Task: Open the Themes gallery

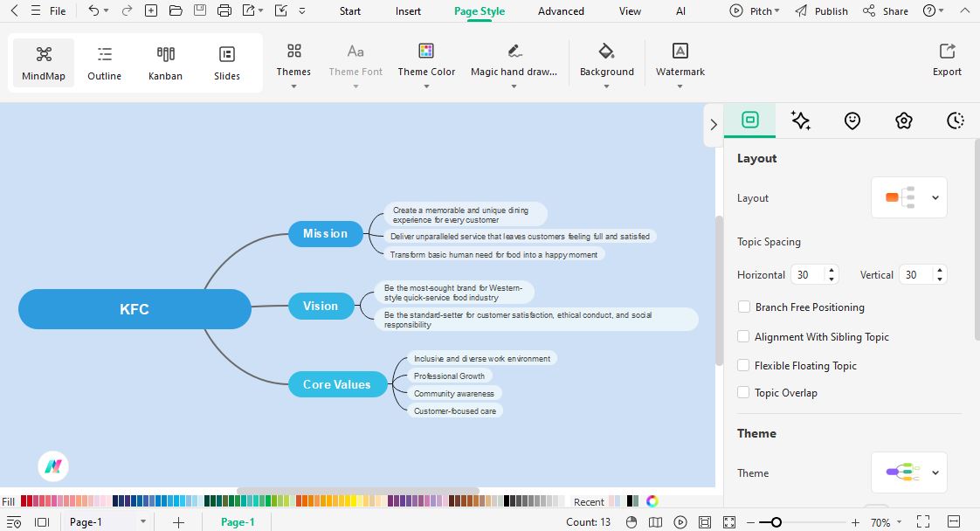Action: [x=293, y=63]
